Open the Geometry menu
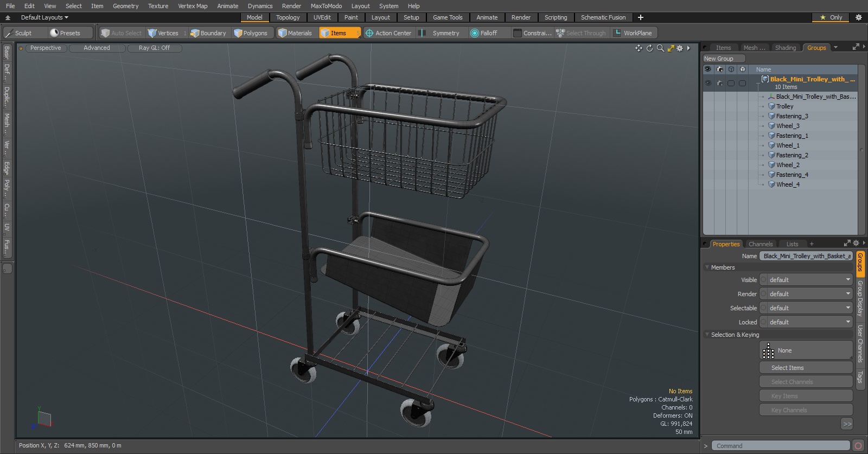This screenshot has height=454, width=868. [x=125, y=6]
